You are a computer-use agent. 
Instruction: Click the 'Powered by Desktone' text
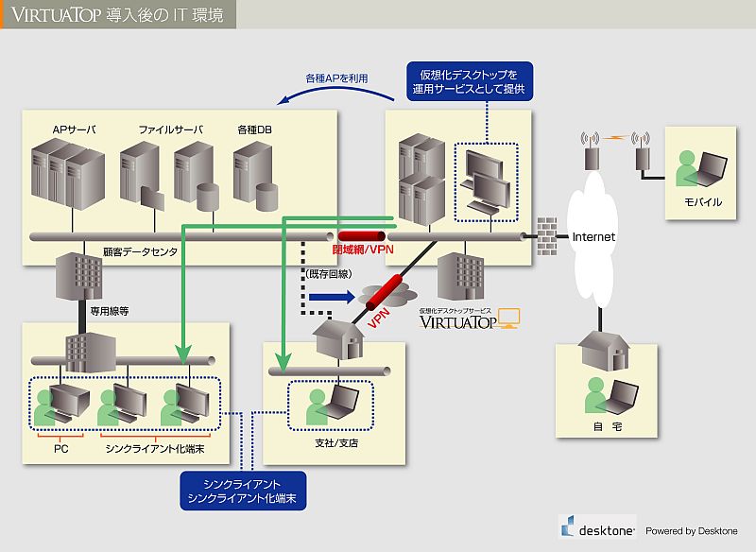(692, 531)
